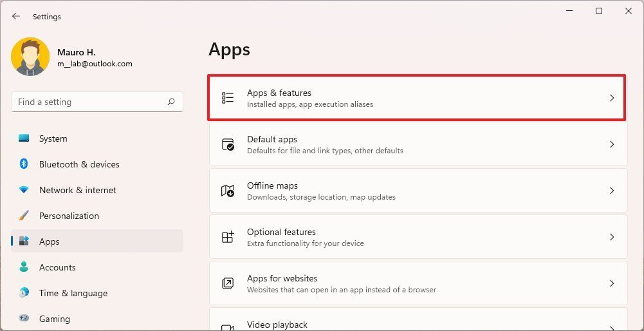Click the search magnifier icon

pyautogui.click(x=171, y=102)
